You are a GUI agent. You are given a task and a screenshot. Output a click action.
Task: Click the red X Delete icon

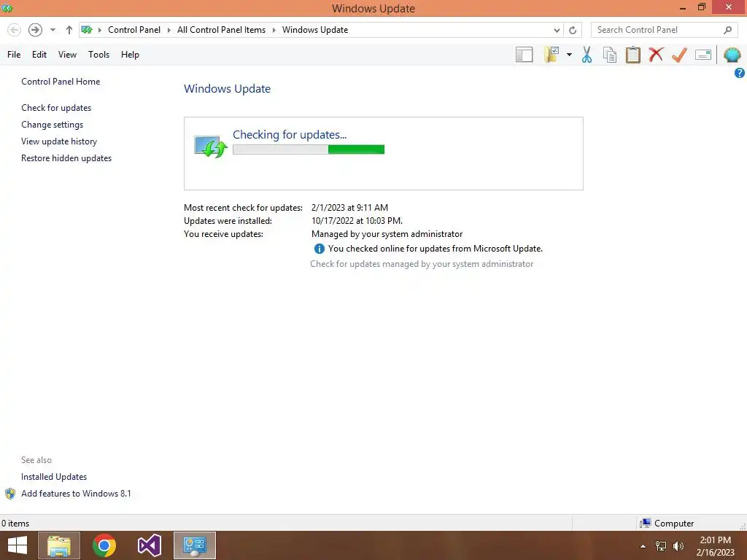tap(656, 54)
